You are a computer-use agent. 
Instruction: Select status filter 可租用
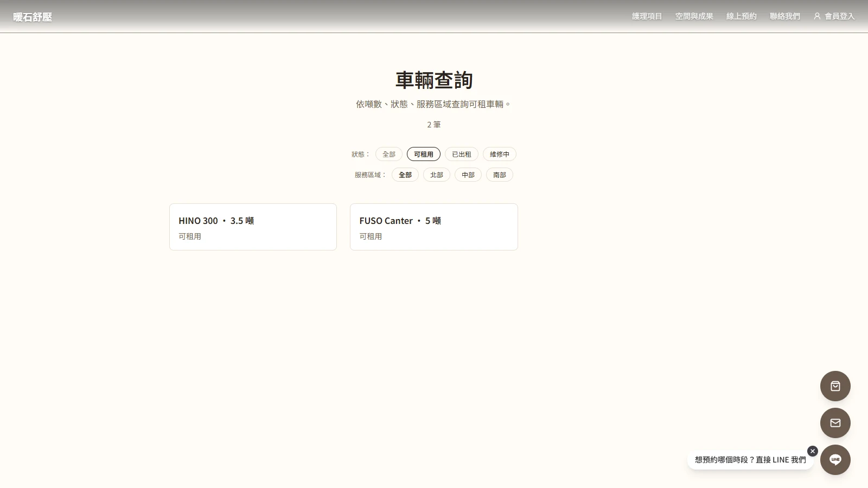(424, 154)
